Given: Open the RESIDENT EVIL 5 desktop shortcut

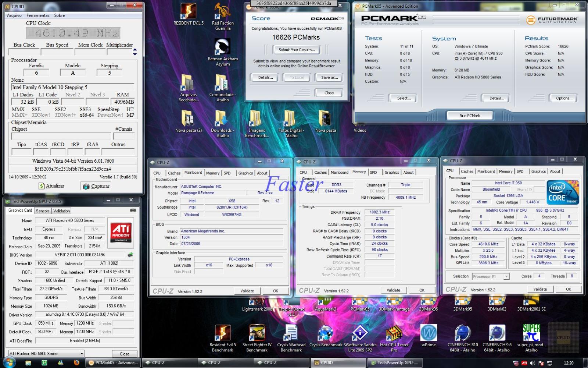Looking at the screenshot, I should tap(188, 15).
